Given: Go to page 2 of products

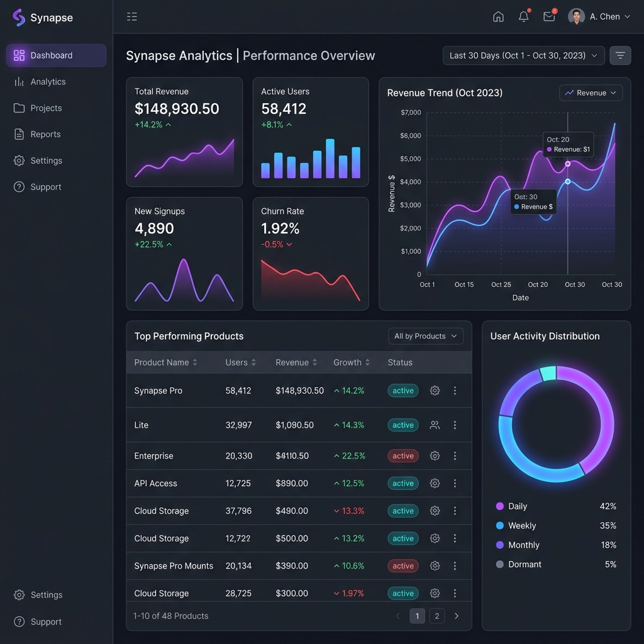Looking at the screenshot, I should 437,616.
